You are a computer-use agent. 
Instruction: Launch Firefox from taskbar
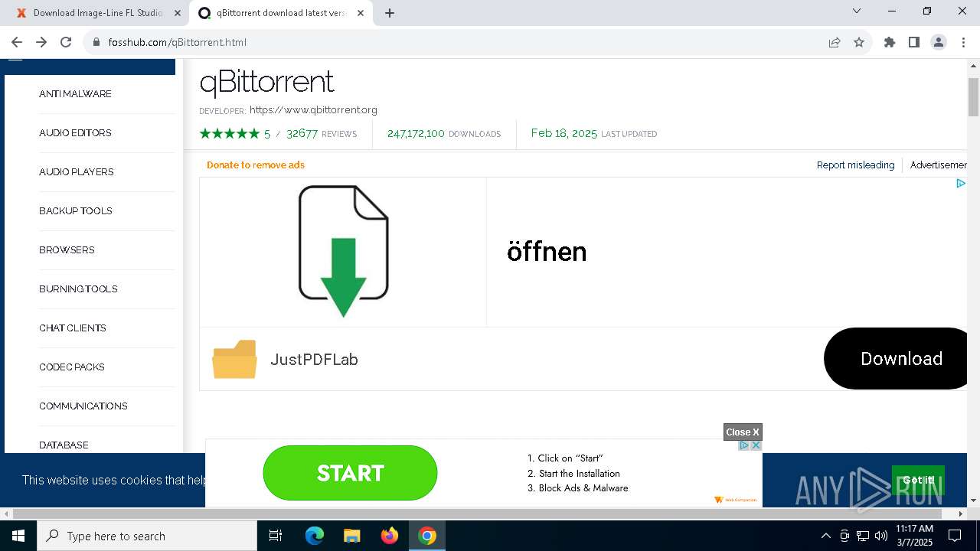390,536
